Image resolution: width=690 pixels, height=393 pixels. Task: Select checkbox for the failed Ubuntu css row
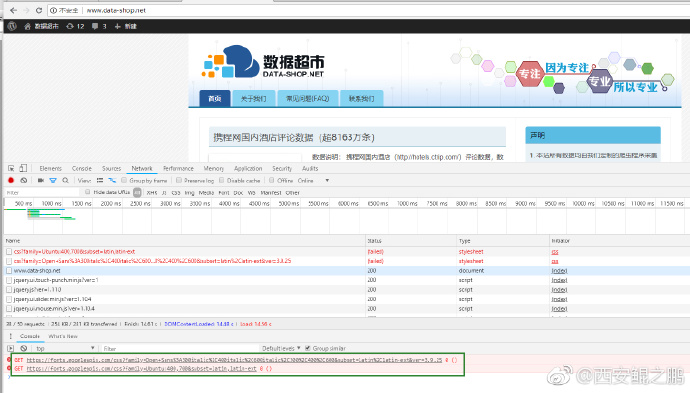tap(9, 252)
